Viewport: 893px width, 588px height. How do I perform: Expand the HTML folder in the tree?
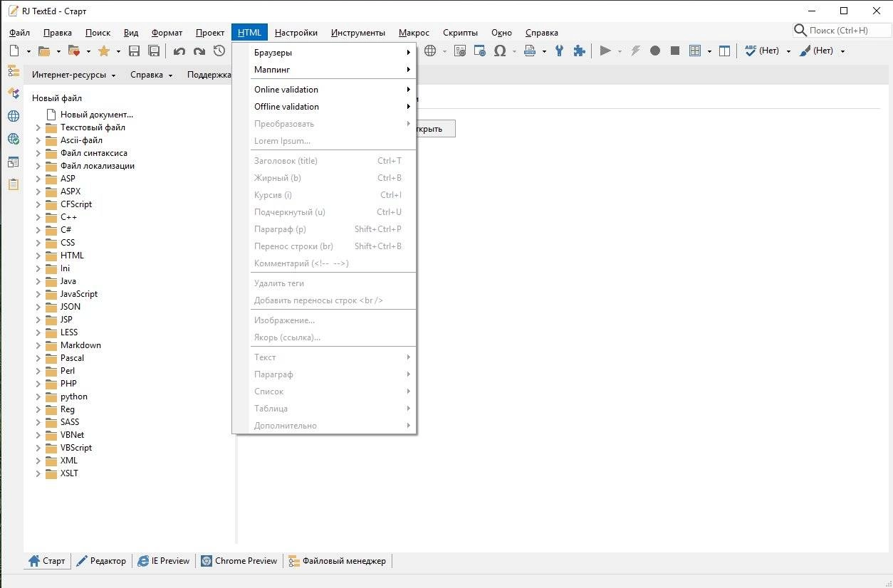pyautogui.click(x=38, y=256)
